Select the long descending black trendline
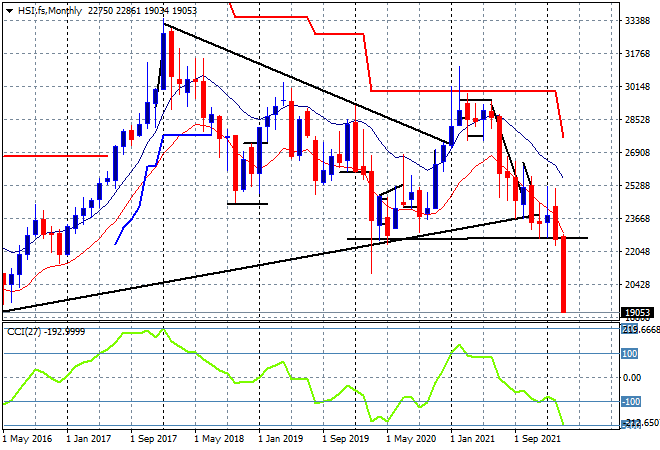The image size is (660, 450). (307, 84)
